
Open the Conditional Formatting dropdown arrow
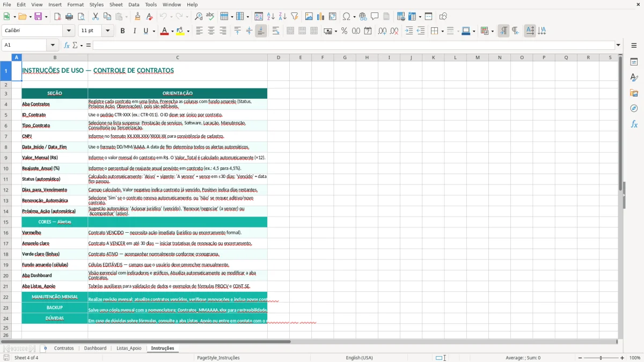point(492,31)
